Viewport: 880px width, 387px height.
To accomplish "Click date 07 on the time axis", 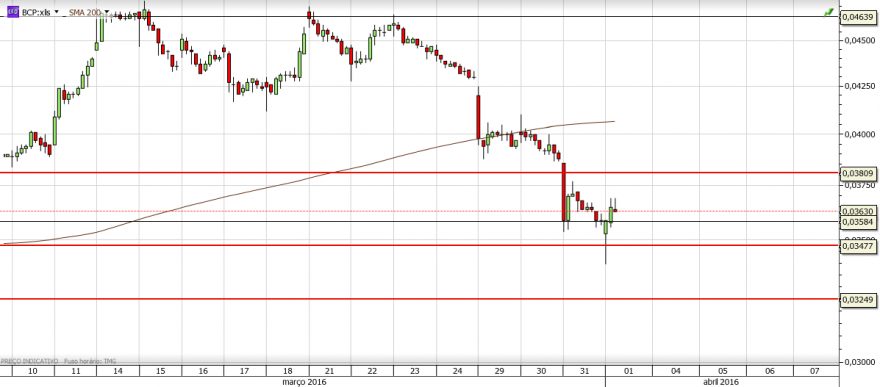I will [x=815, y=371].
